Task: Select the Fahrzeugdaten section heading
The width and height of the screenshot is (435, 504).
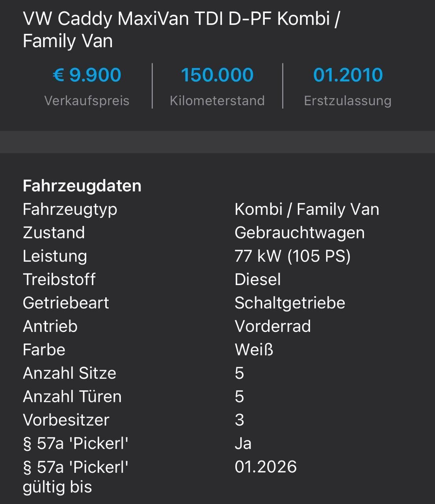Action: coord(82,186)
